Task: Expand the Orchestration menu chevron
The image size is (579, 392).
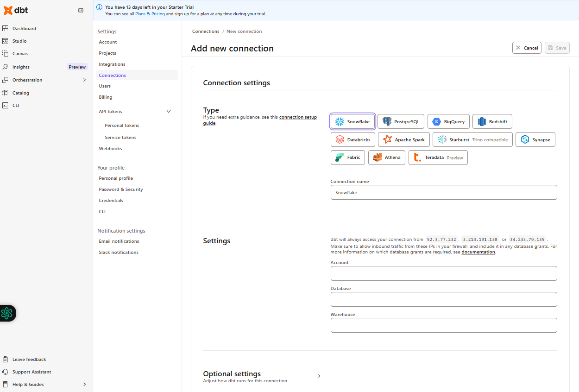Action: tap(84, 80)
